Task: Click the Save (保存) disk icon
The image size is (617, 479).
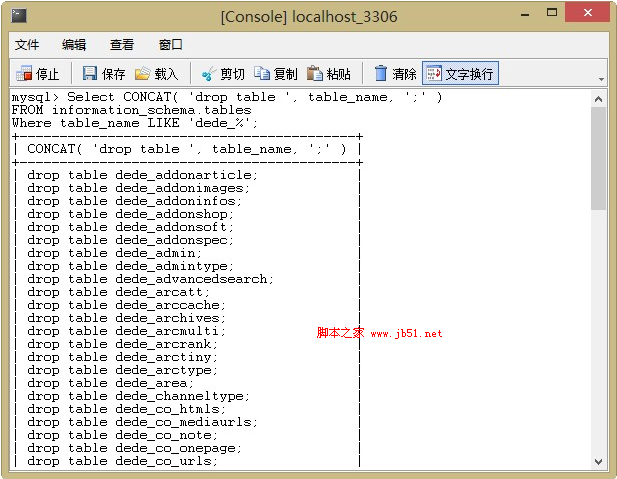Action: pyautogui.click(x=90, y=74)
